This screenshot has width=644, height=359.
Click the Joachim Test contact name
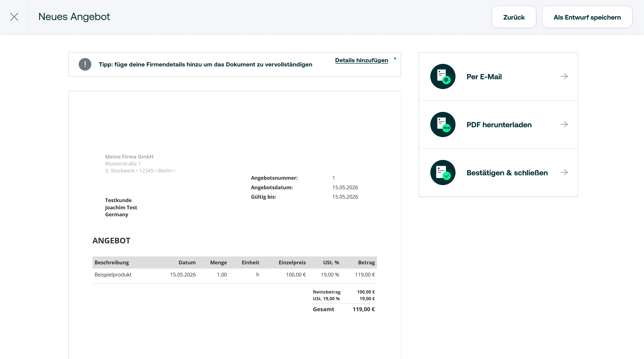(x=121, y=207)
